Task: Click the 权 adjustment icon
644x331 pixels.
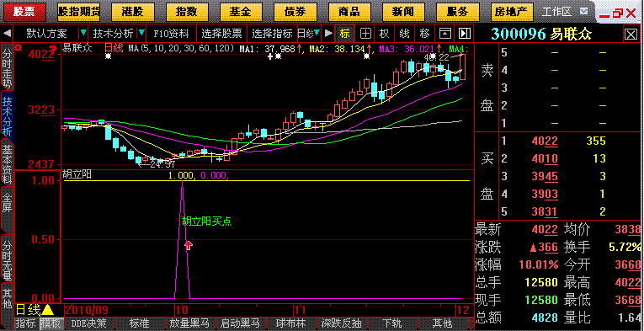Action: (384, 33)
